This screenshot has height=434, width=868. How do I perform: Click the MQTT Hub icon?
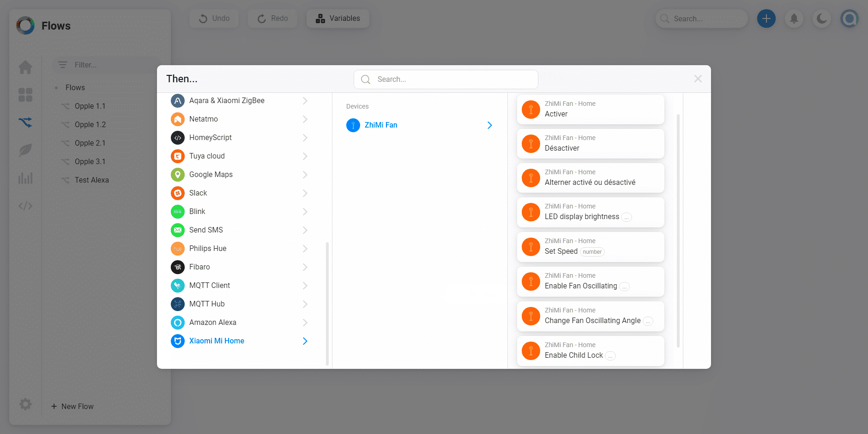pos(178,304)
